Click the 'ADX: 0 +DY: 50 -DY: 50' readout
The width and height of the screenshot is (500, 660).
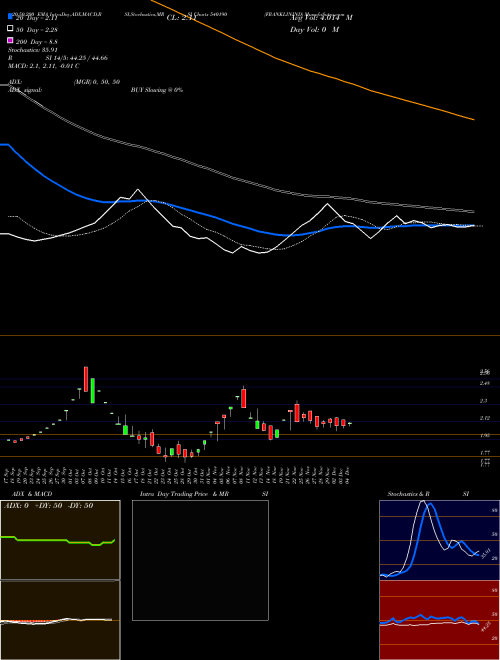pyautogui.click(x=48, y=506)
